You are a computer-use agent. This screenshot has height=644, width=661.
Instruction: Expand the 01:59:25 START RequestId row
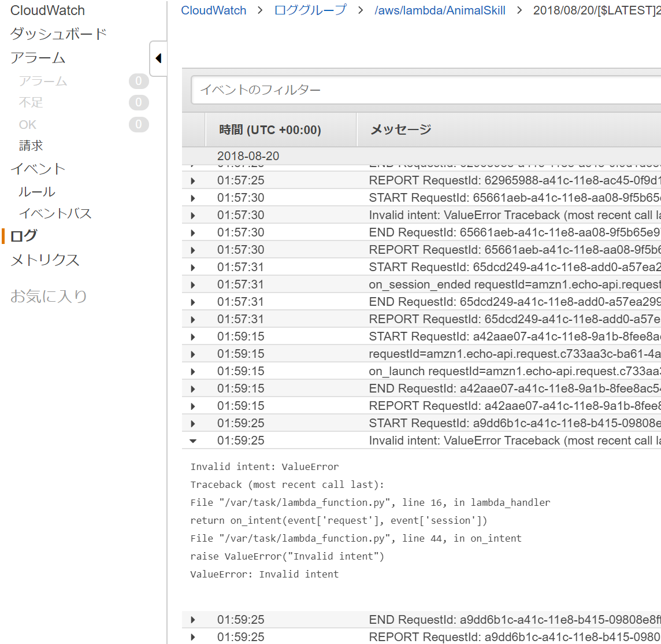click(192, 424)
